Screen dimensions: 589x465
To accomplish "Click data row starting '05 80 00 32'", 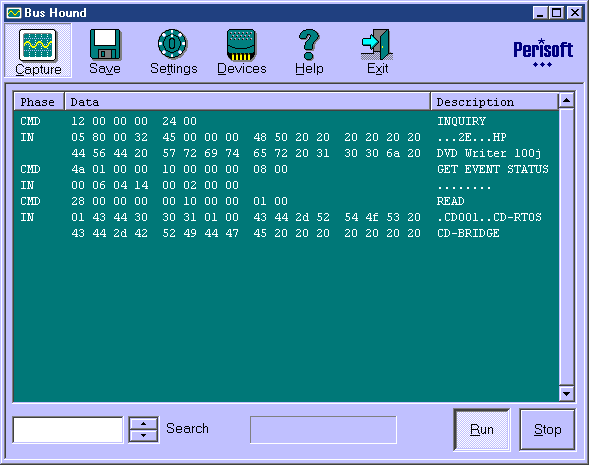I will [x=246, y=137].
